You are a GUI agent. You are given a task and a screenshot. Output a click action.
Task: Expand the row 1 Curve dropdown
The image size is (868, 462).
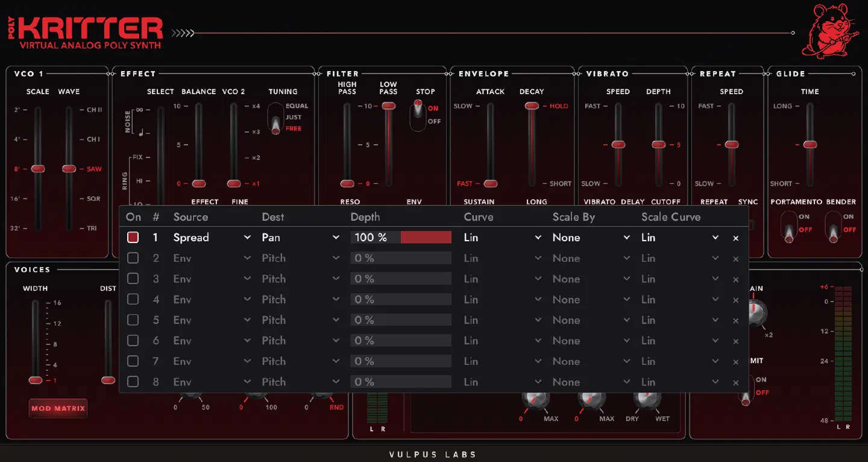503,238
